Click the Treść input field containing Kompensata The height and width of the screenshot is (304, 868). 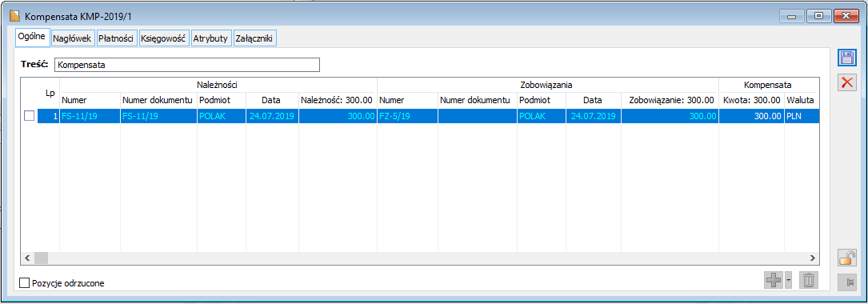pyautogui.click(x=187, y=65)
